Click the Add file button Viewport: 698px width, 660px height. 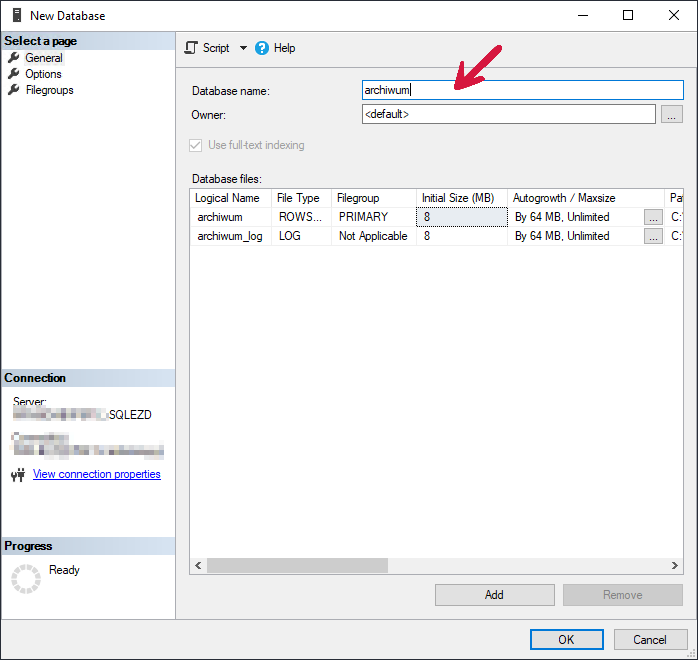[x=494, y=595]
